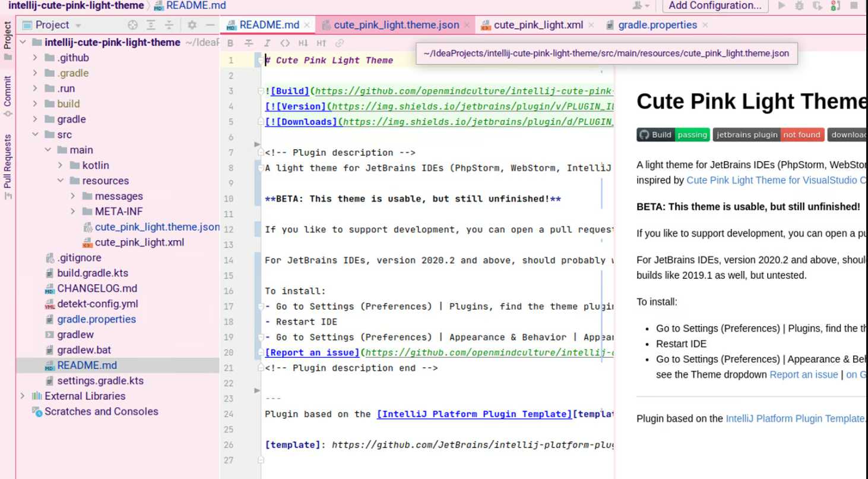868x479 pixels.
Task: Click the insert link toolbar icon
Action: 340,43
